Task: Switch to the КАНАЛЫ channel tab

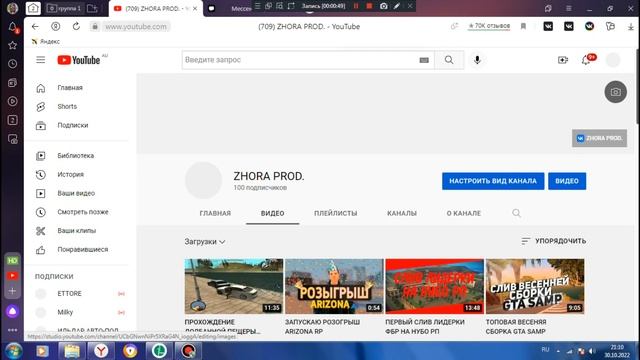Action: [402, 213]
